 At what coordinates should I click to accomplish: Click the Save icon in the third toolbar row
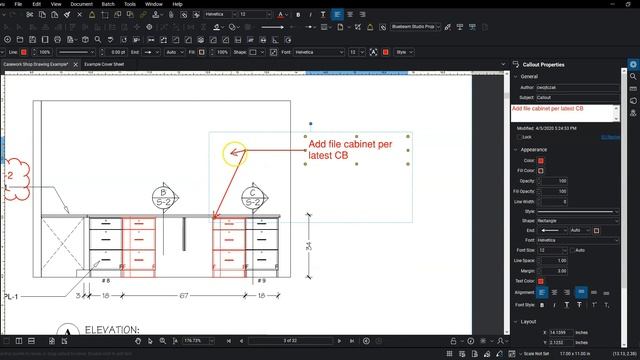(x=32, y=40)
